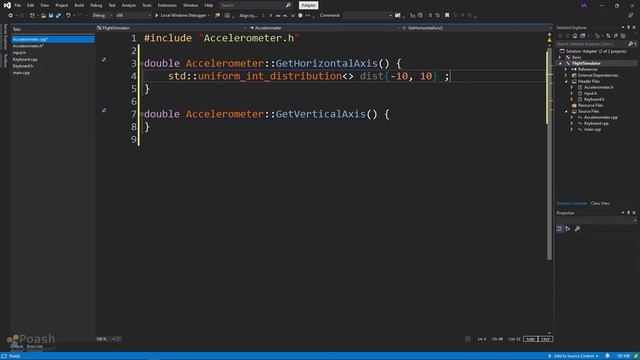Click the editor split-view icon above scrollbar

pos(549,35)
